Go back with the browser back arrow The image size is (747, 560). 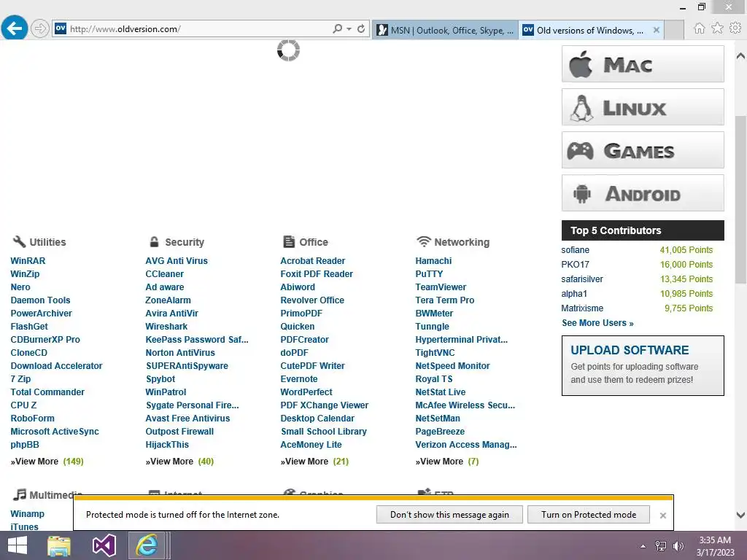(x=15, y=28)
